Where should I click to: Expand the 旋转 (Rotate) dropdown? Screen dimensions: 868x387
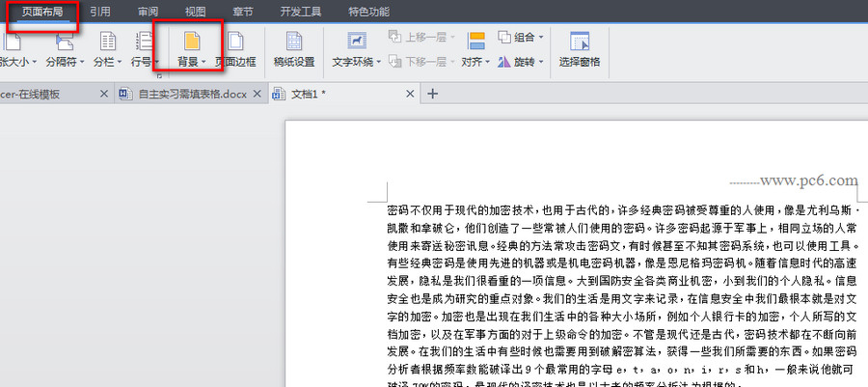(x=539, y=62)
